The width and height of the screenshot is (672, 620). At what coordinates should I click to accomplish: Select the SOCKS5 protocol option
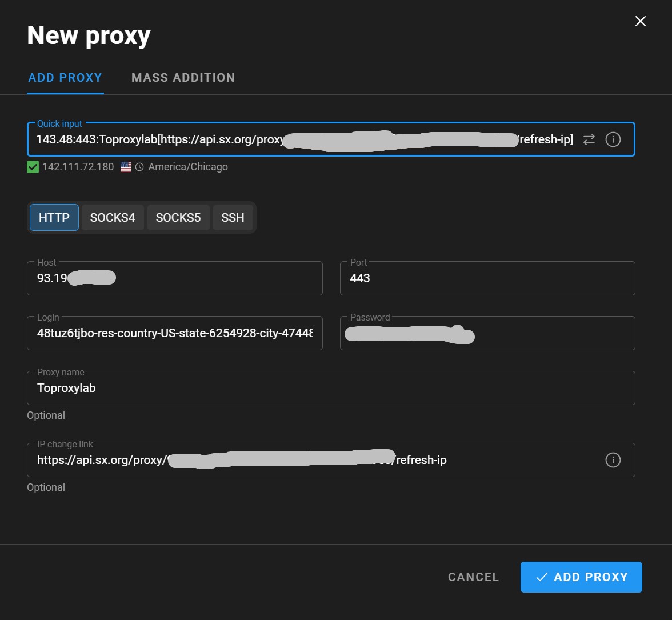(178, 217)
